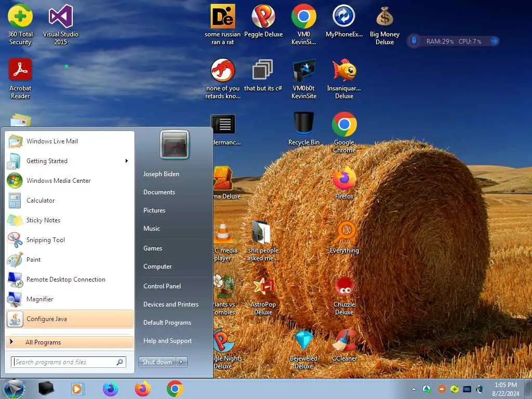
Task: Expand the Getting Started submenu arrow
Action: (x=127, y=161)
